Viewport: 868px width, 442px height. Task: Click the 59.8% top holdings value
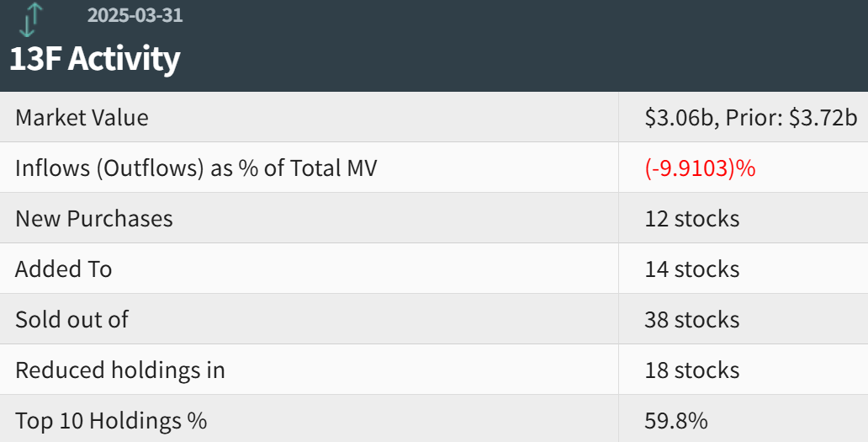click(x=676, y=420)
